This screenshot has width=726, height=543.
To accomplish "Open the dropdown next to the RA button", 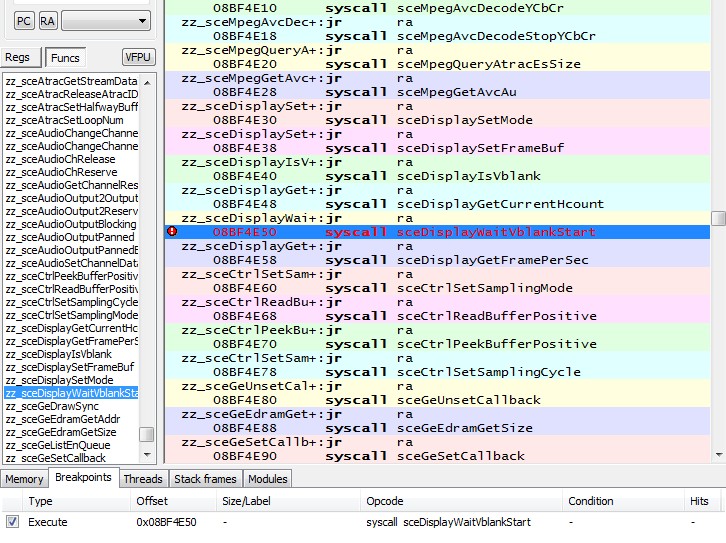I will [108, 20].
